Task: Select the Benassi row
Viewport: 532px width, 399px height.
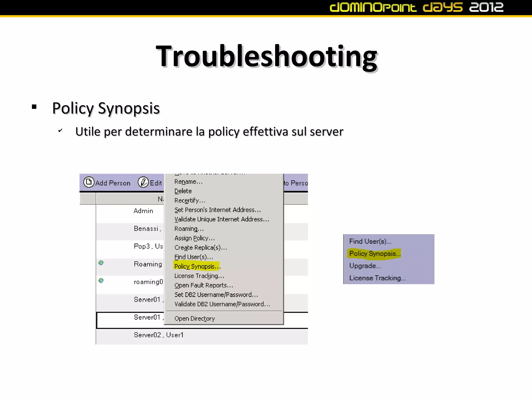Action: click(130, 231)
